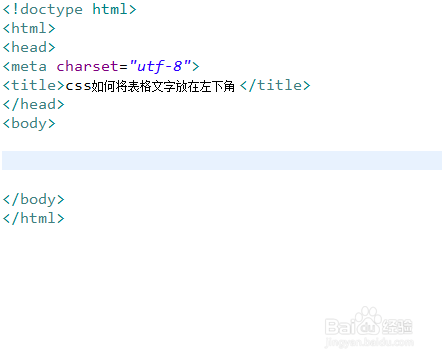This screenshot has width=442, height=360.
Task: Click the Chinese title text css如何将表格文字放在左下角
Action: [x=150, y=86]
